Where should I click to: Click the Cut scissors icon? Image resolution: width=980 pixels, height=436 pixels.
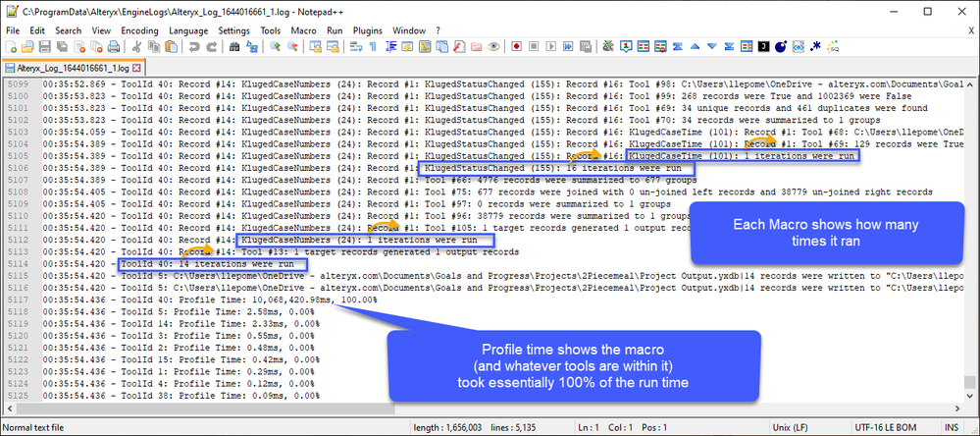click(x=136, y=46)
